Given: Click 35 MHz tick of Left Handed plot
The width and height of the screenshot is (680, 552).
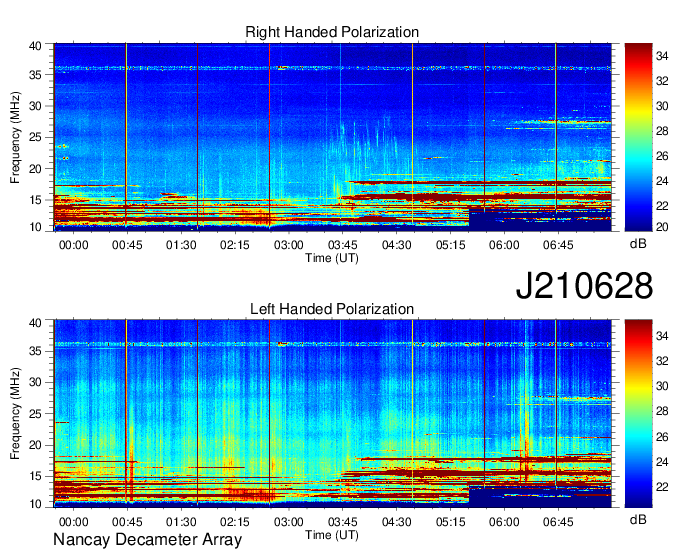Looking at the screenshot, I should 35,351.
